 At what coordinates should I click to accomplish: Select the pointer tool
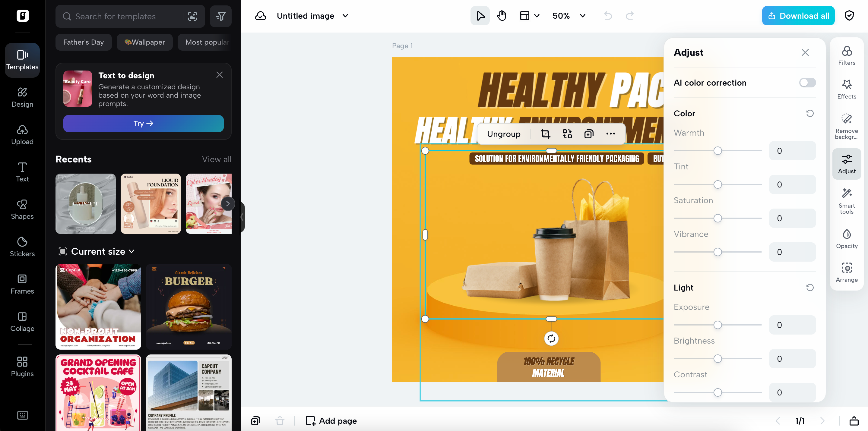click(480, 16)
